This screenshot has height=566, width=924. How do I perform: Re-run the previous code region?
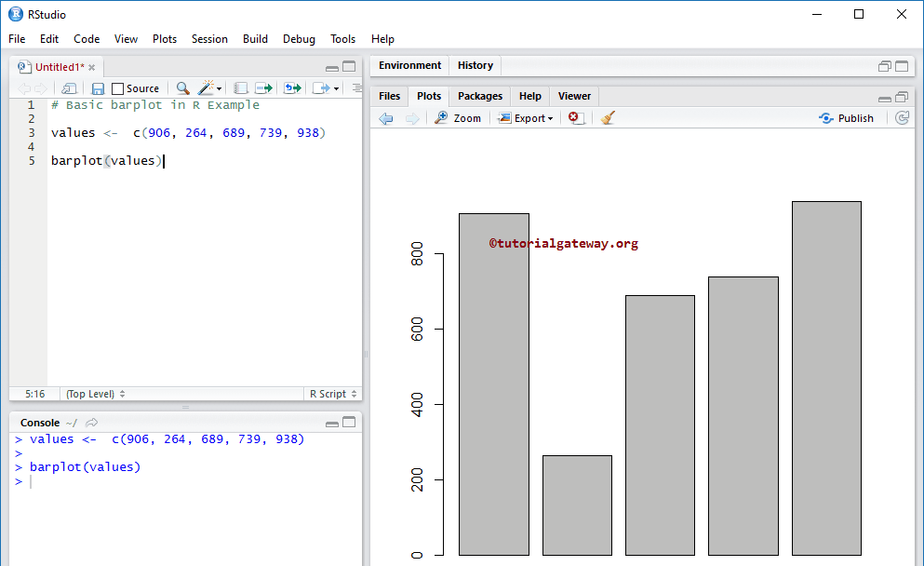pos(290,88)
